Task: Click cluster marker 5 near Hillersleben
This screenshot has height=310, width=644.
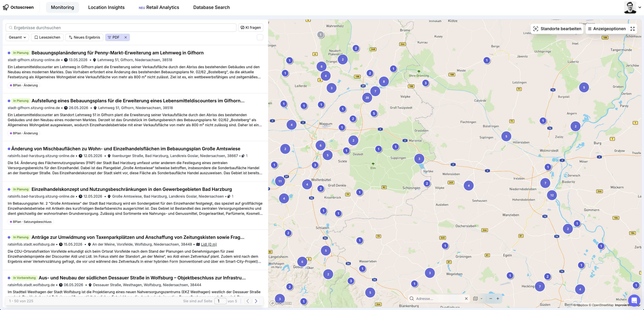Action: click(x=506, y=136)
